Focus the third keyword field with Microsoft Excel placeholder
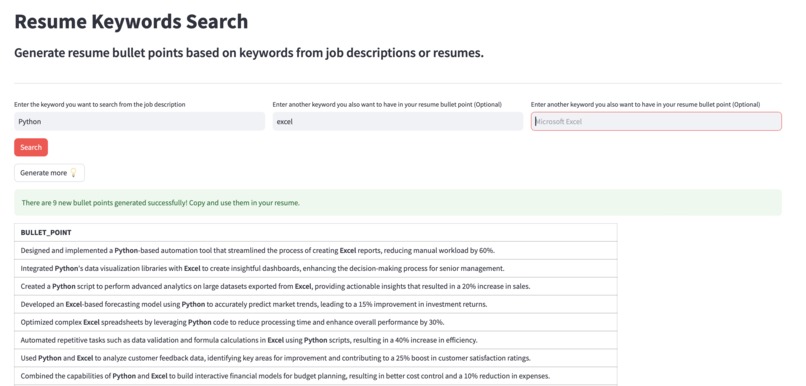 click(x=656, y=122)
